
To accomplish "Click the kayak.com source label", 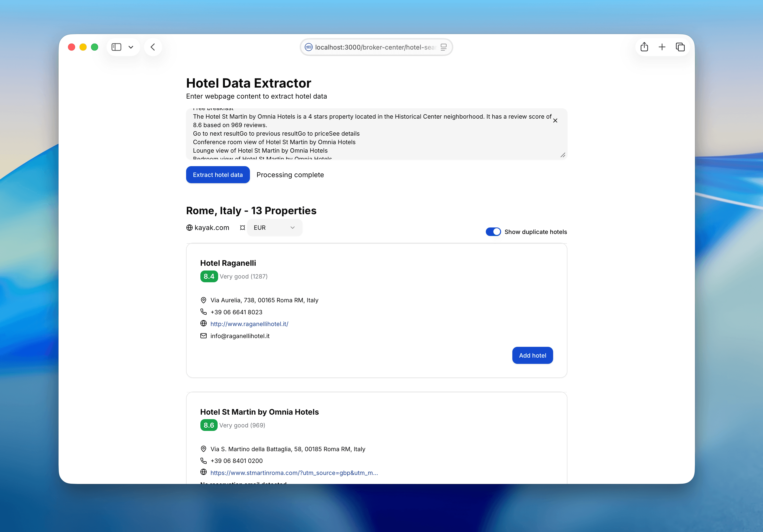I will pyautogui.click(x=212, y=228).
